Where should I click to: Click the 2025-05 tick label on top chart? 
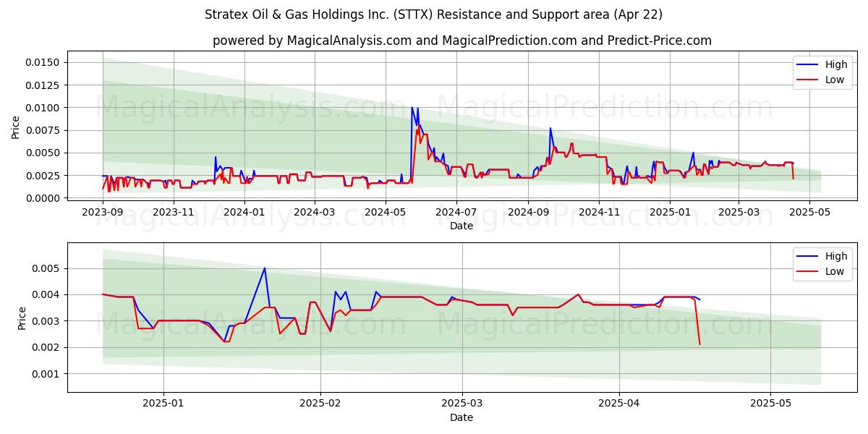click(x=809, y=212)
